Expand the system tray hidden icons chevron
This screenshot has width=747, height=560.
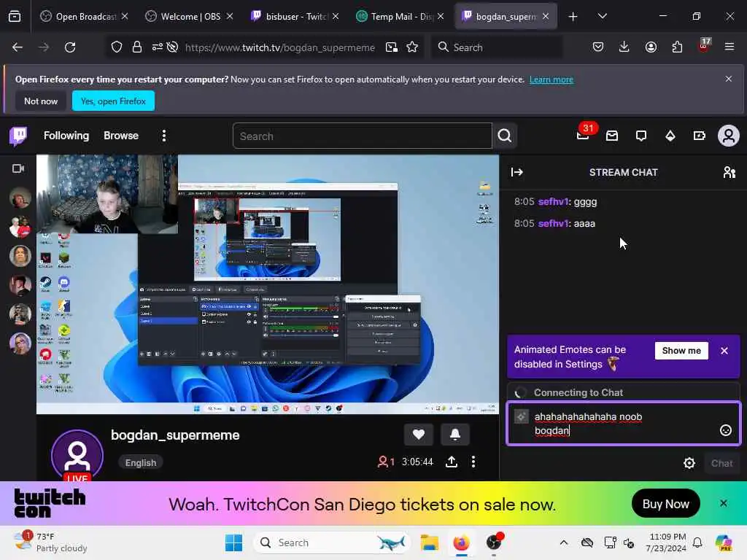(564, 542)
